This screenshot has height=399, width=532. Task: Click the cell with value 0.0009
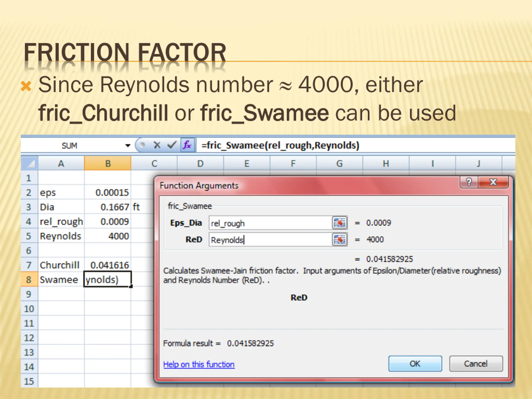pyautogui.click(x=108, y=222)
